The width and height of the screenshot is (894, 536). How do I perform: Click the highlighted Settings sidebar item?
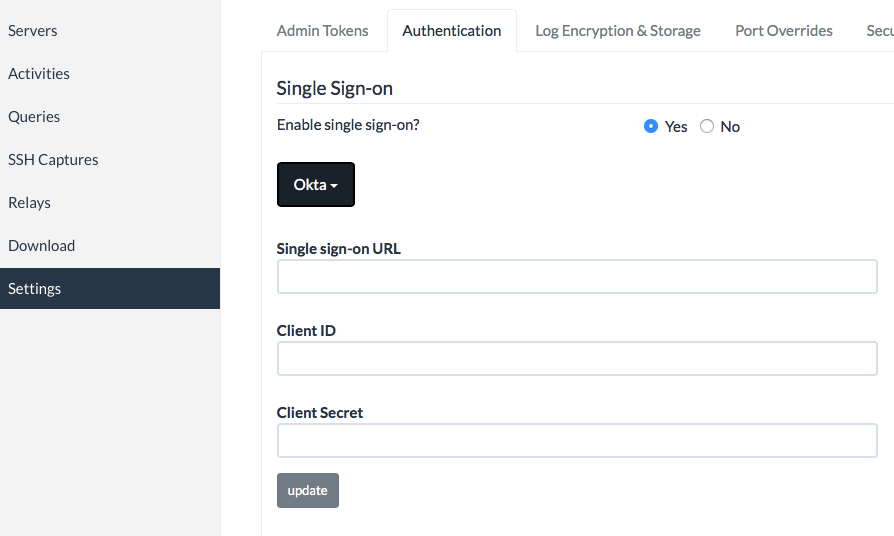[35, 289]
